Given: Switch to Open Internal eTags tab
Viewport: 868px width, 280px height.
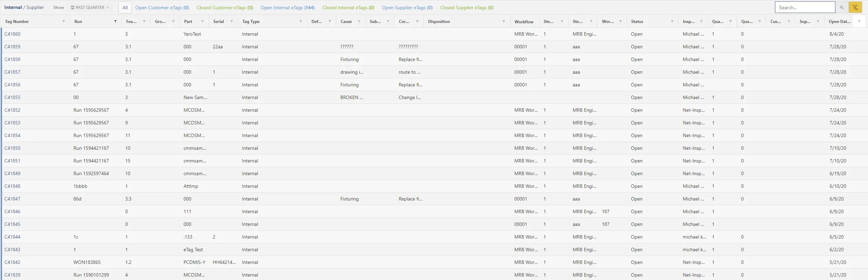Looking at the screenshot, I should pyautogui.click(x=287, y=8).
